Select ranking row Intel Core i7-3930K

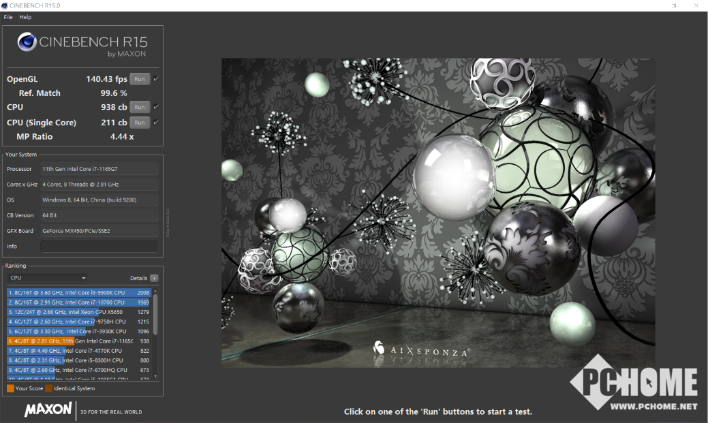click(x=79, y=331)
